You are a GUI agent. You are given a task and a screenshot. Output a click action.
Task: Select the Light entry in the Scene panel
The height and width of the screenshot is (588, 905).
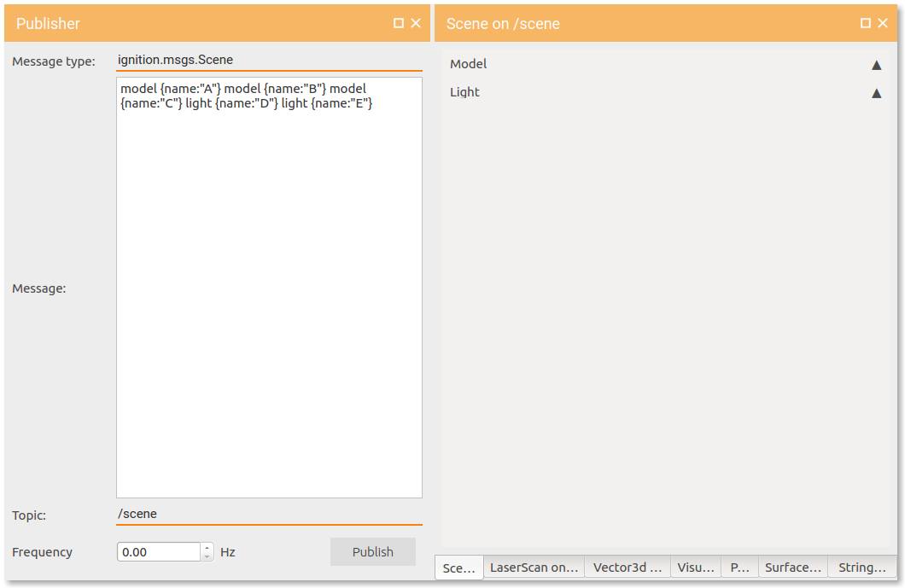coord(464,92)
